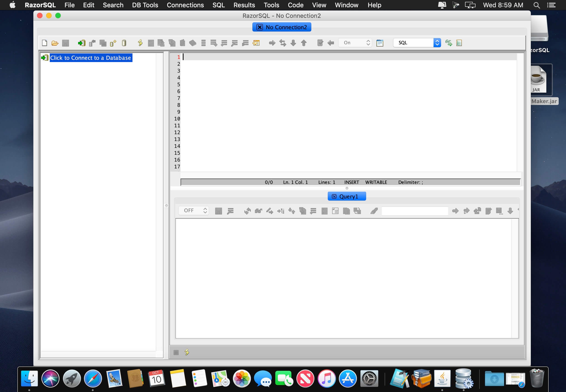Open a file using the folder icon
This screenshot has height=392, width=566.
(55, 43)
